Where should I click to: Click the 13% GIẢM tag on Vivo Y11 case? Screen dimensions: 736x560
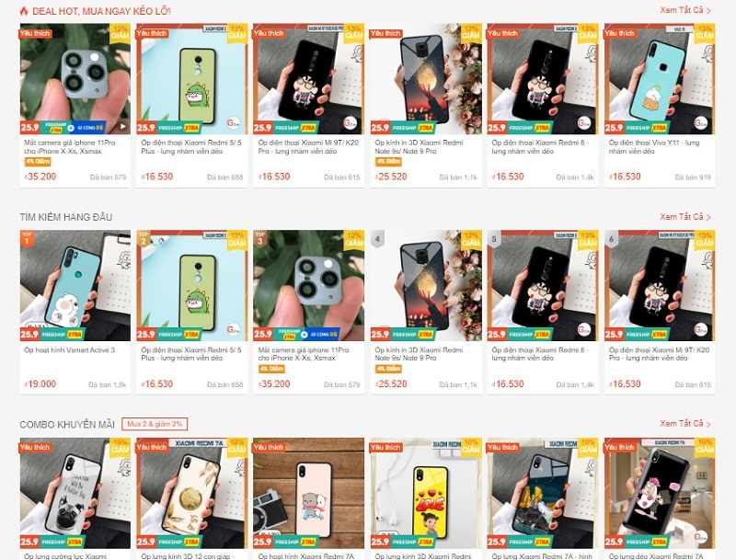pos(704,33)
